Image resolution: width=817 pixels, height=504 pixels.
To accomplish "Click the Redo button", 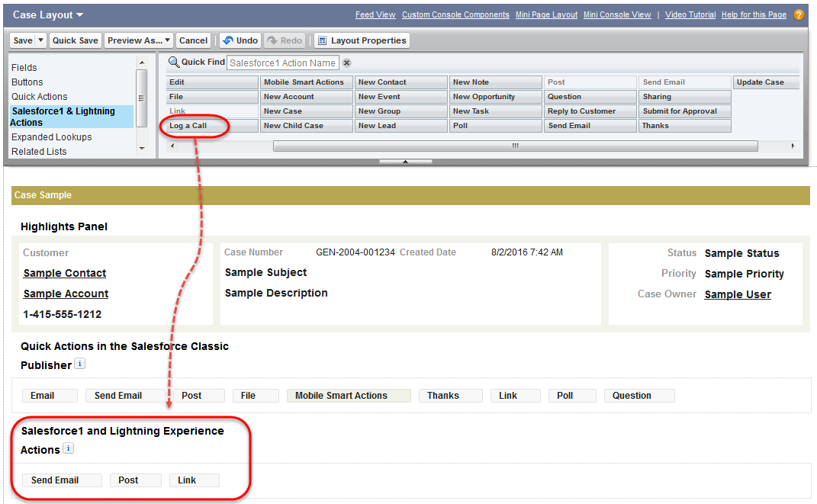I will coord(285,40).
